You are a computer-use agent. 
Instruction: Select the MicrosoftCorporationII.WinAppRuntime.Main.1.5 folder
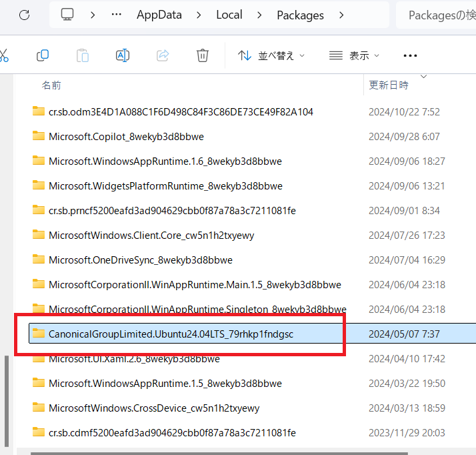pos(195,285)
